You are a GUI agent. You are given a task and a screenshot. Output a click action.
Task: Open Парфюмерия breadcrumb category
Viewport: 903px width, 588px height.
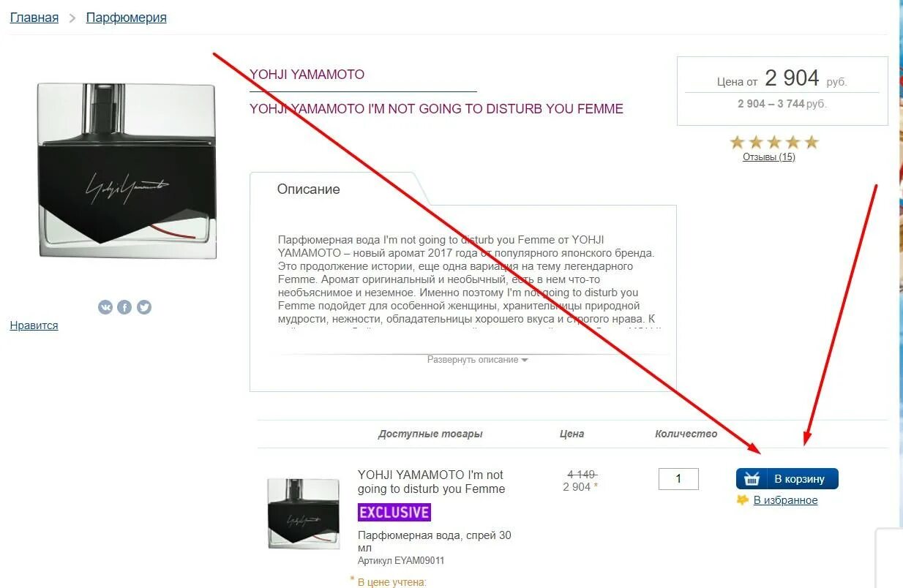tap(127, 18)
